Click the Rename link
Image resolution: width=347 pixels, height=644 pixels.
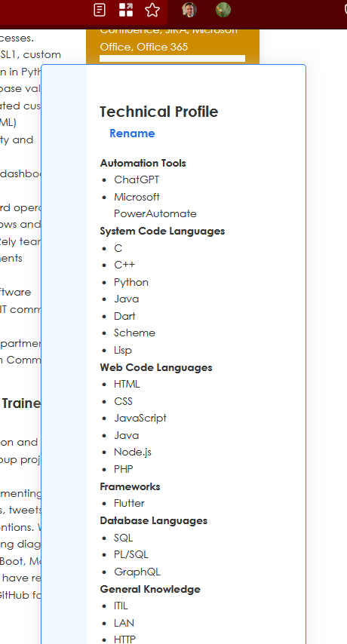tap(132, 133)
